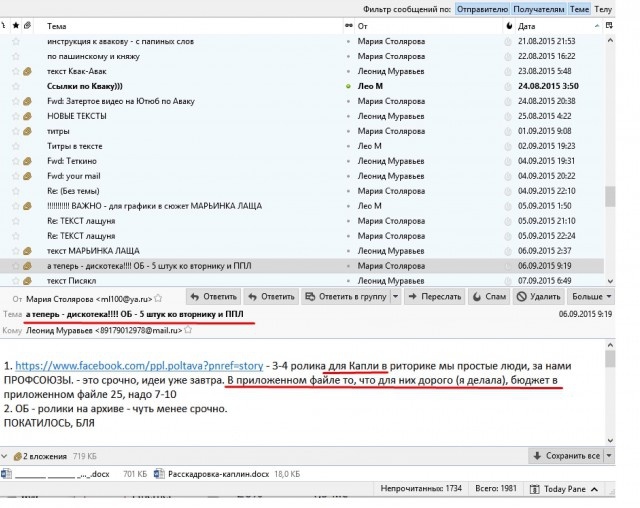Click the Today Pane calendar icon
This screenshot has width=640, height=508.
(x=536, y=489)
